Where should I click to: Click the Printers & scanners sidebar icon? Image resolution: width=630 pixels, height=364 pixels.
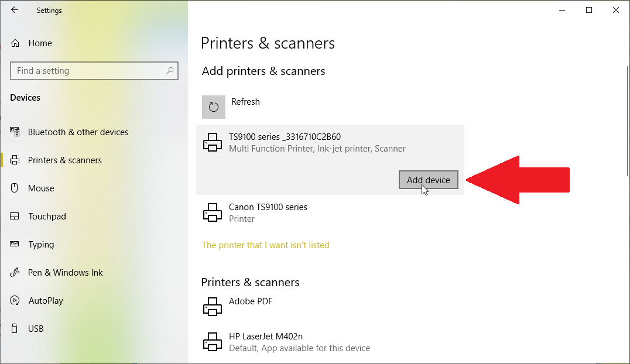pos(15,160)
